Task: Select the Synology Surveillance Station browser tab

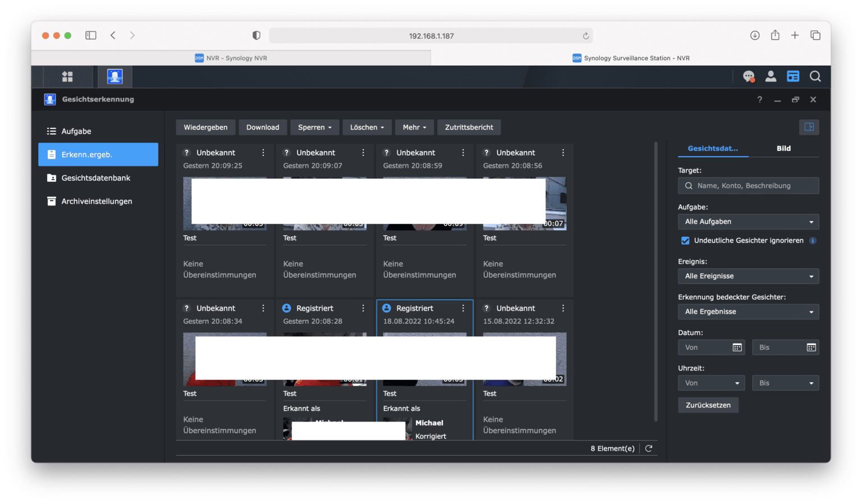Action: click(631, 58)
